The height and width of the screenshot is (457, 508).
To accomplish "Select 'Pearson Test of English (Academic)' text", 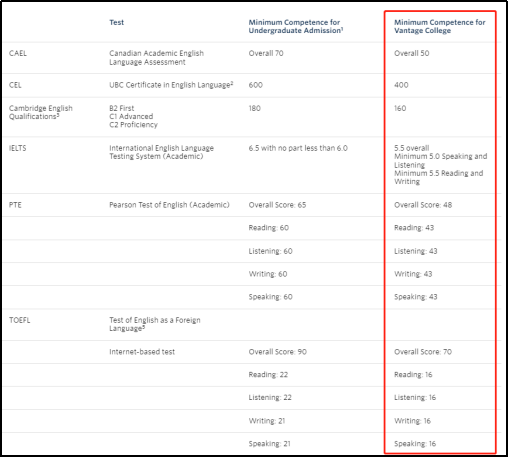I will [x=169, y=205].
